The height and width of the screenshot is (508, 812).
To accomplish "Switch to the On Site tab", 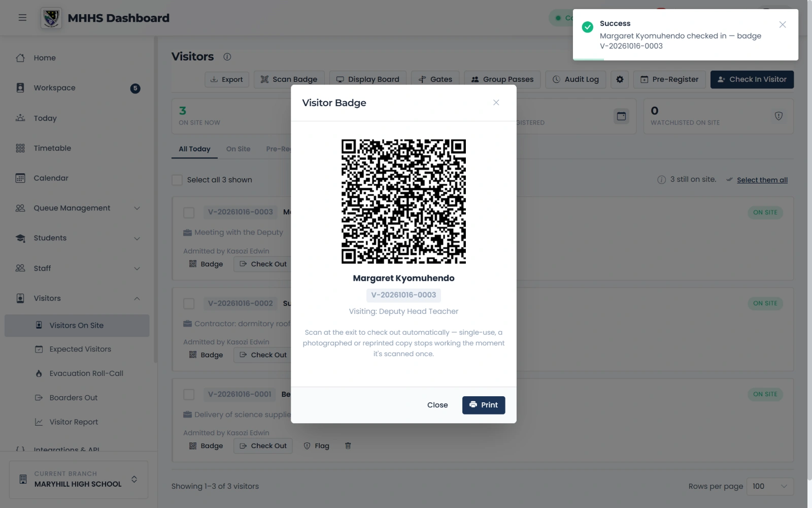I will click(238, 149).
